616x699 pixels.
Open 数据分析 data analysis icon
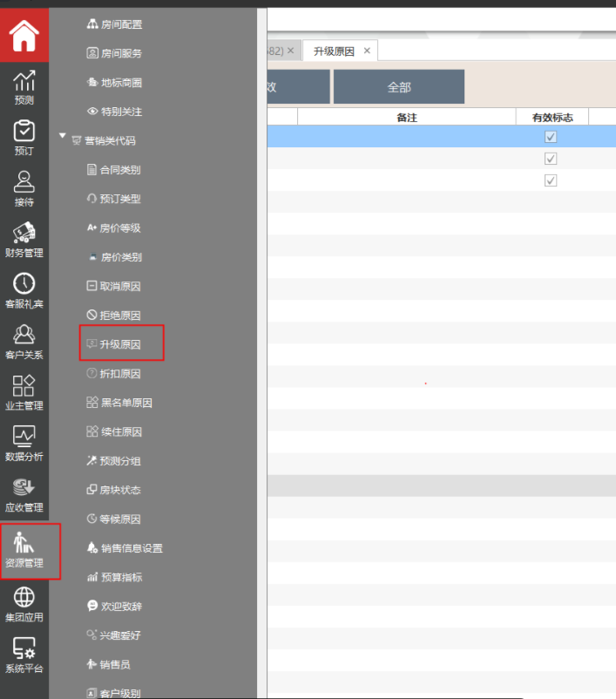click(x=24, y=442)
